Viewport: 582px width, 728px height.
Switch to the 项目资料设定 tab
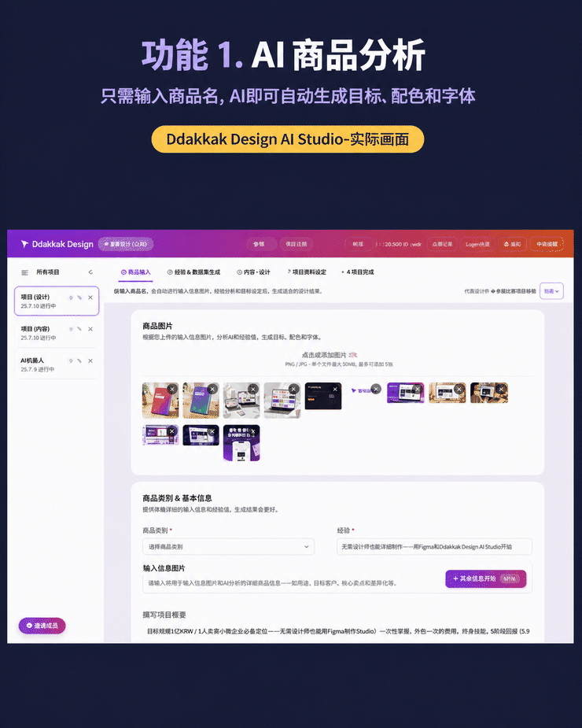[306, 272]
